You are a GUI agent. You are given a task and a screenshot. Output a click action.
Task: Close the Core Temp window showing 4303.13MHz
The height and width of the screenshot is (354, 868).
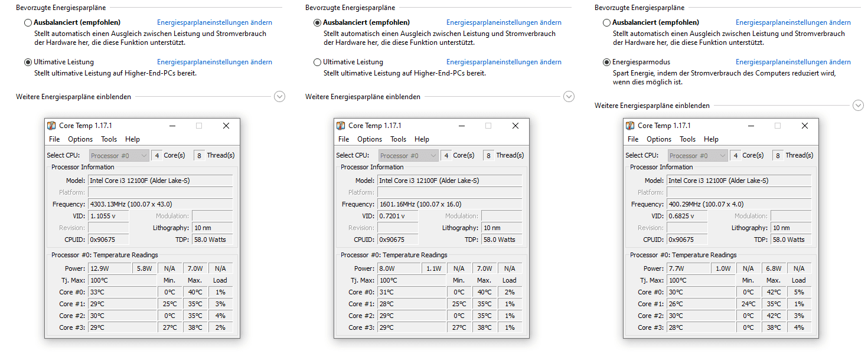pyautogui.click(x=226, y=126)
